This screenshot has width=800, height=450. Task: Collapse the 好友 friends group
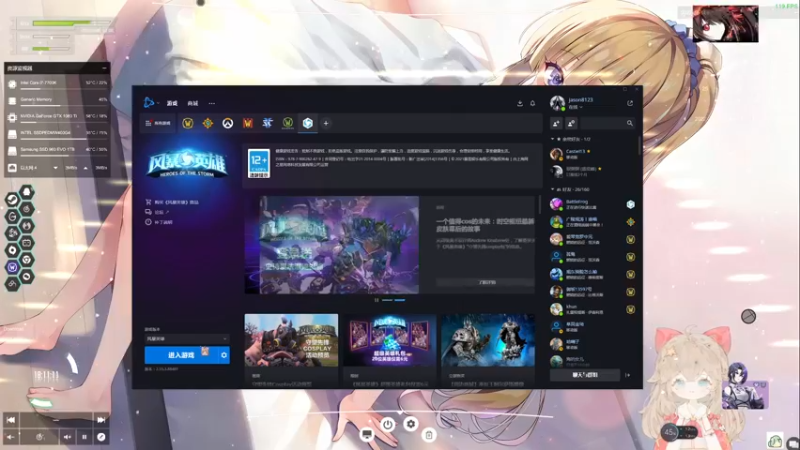(553, 189)
